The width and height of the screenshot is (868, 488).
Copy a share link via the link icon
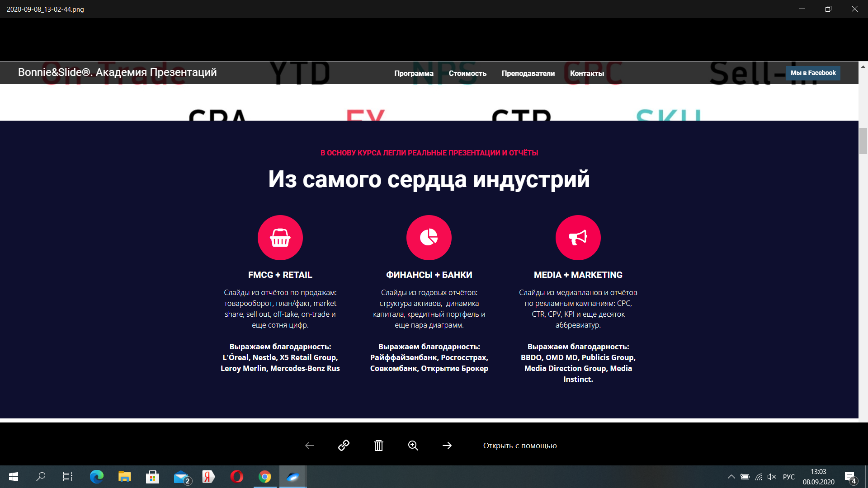coord(344,446)
